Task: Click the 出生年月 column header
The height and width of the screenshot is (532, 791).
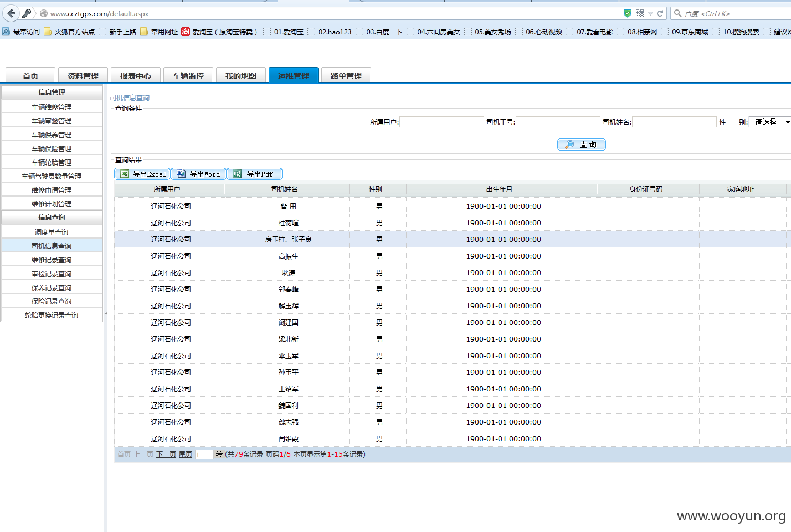Action: coord(502,189)
